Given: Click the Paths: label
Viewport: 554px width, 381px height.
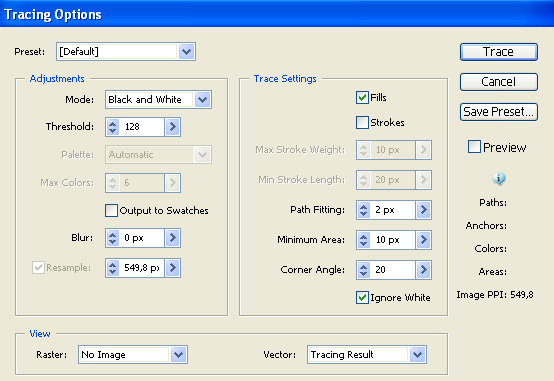Looking at the screenshot, I should point(493,203).
